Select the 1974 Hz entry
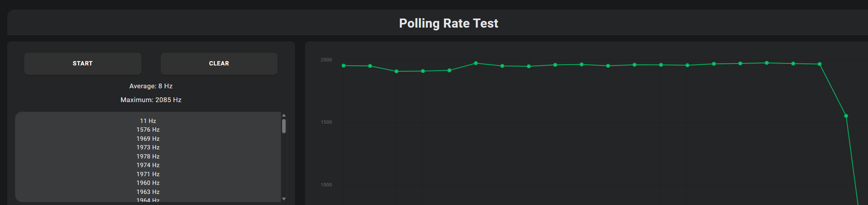This screenshot has width=868, height=205. point(148,165)
